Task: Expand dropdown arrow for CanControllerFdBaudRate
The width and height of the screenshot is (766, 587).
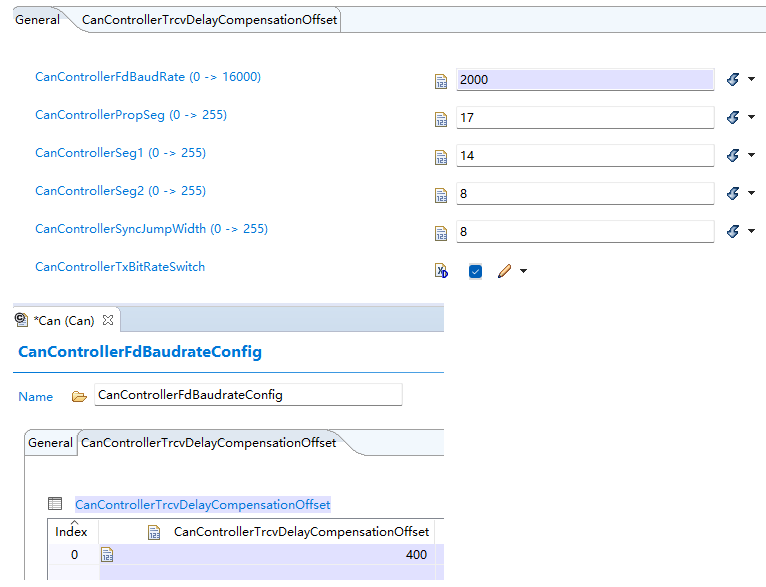Action: (x=751, y=79)
